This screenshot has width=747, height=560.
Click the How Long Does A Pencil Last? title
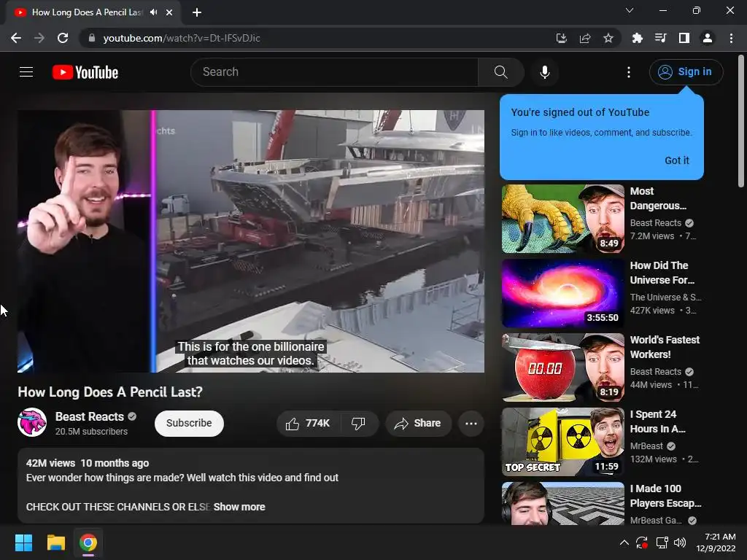110,392
